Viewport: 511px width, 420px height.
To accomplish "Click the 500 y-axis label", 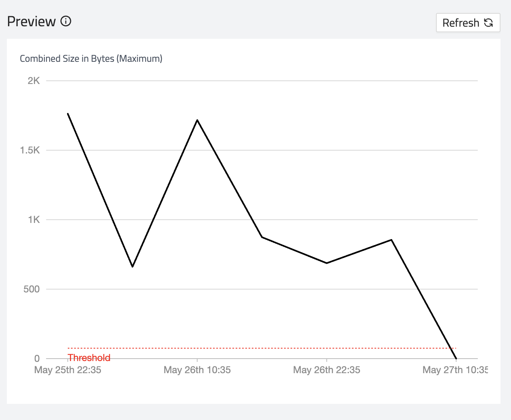I will pyautogui.click(x=31, y=289).
